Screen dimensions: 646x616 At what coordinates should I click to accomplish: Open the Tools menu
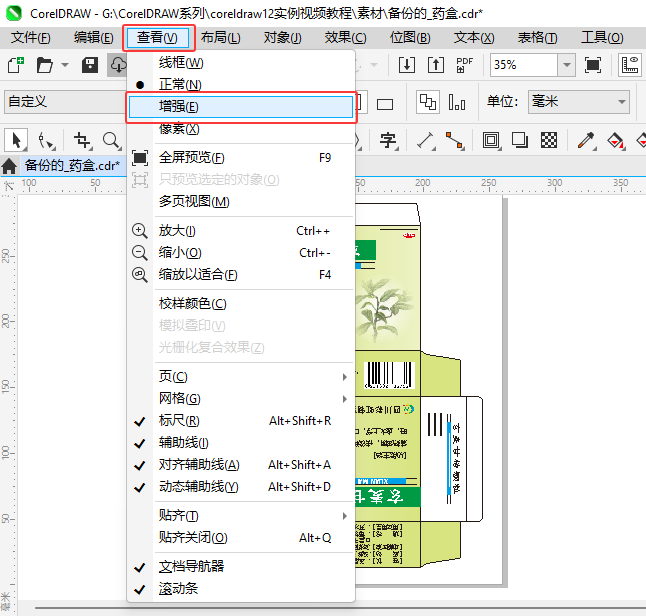(x=602, y=37)
